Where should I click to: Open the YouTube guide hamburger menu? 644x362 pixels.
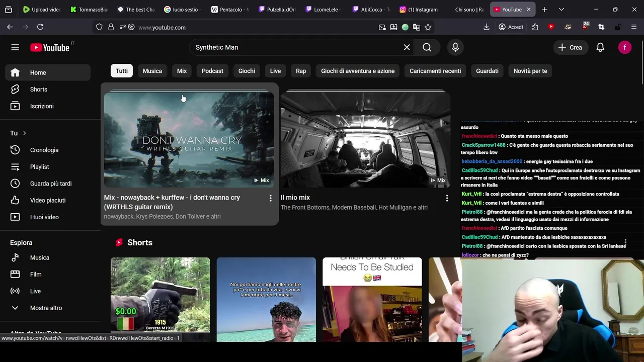tap(15, 47)
